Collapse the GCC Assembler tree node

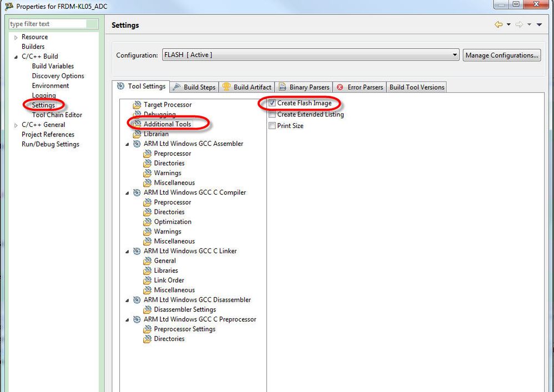[127, 144]
